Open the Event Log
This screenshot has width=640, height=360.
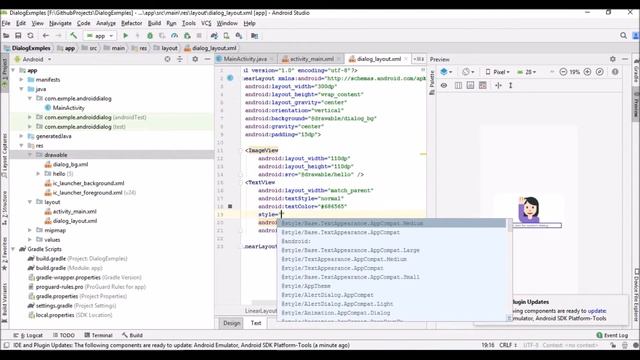pyautogui.click(x=612, y=335)
